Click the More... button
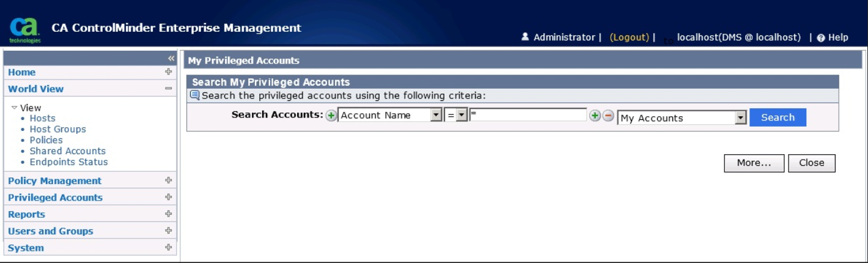 tap(754, 163)
